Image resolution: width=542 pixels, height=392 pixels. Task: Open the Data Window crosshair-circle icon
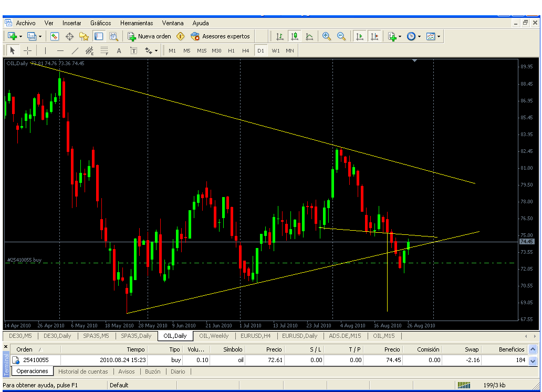coord(69,36)
